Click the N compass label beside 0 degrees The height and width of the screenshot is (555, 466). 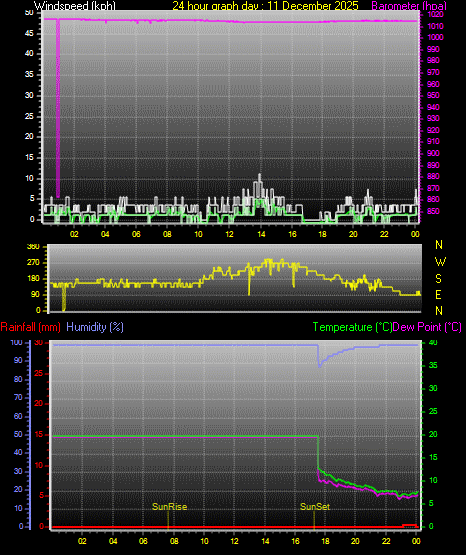(439, 311)
